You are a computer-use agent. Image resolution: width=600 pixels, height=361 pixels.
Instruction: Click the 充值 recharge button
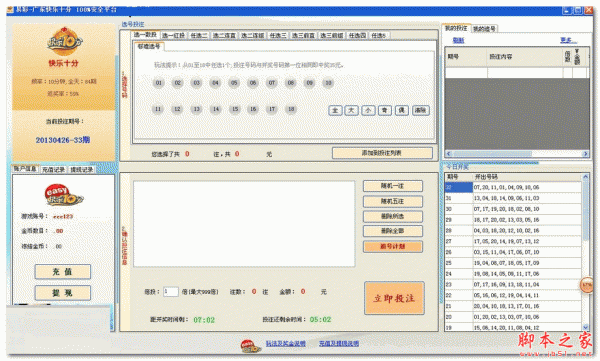coord(63,272)
